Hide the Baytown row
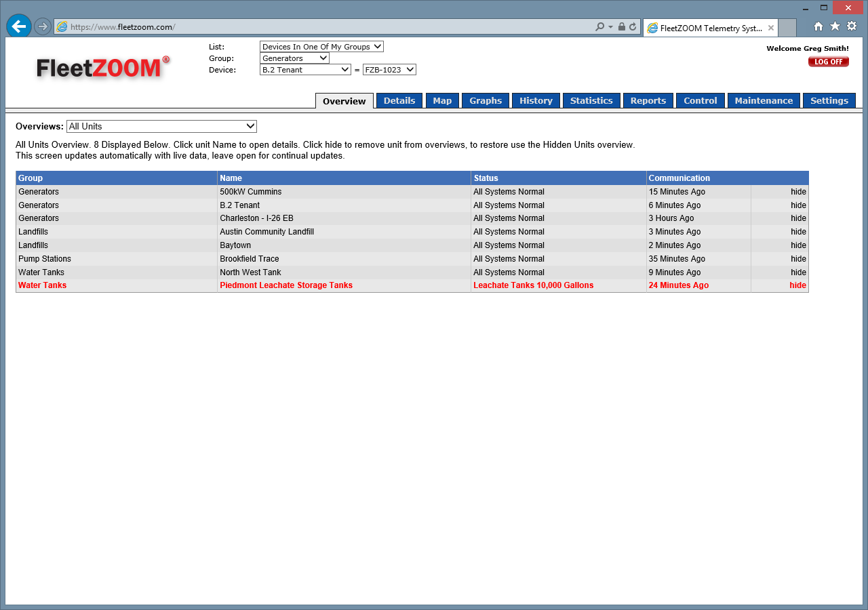This screenshot has width=868, height=610. click(x=798, y=245)
